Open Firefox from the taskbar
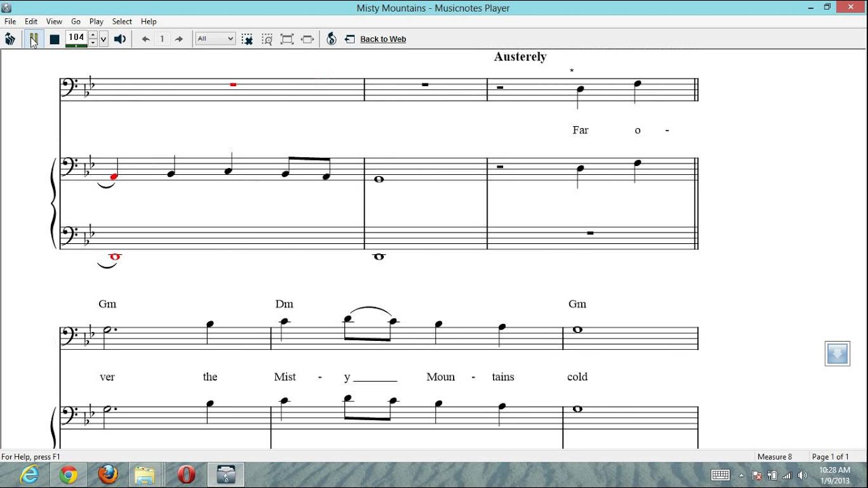This screenshot has height=488, width=868. pos(108,474)
